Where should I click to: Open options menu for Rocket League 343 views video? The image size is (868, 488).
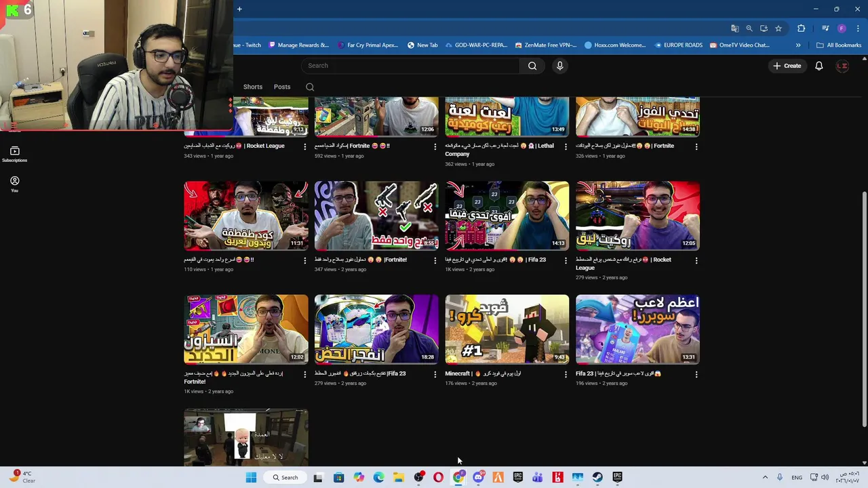pos(304,146)
